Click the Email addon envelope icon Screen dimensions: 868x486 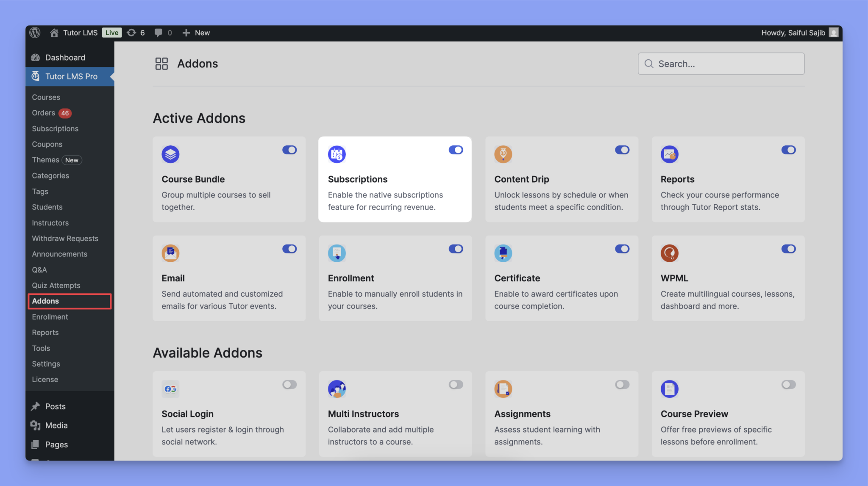coord(171,253)
